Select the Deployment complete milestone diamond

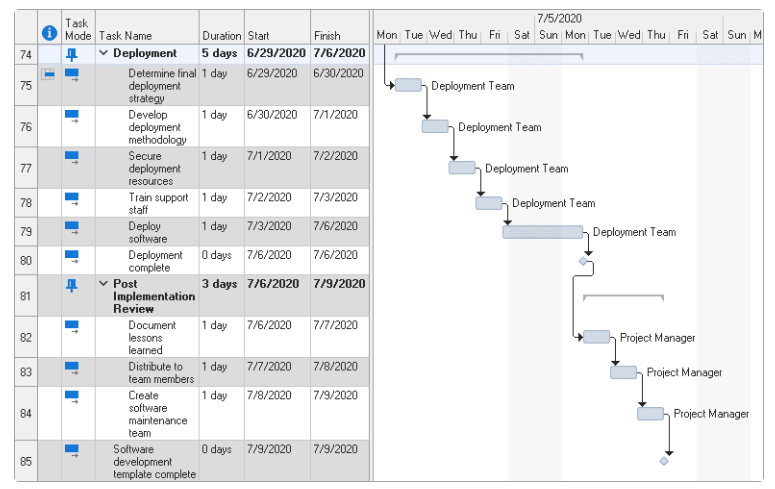583,261
